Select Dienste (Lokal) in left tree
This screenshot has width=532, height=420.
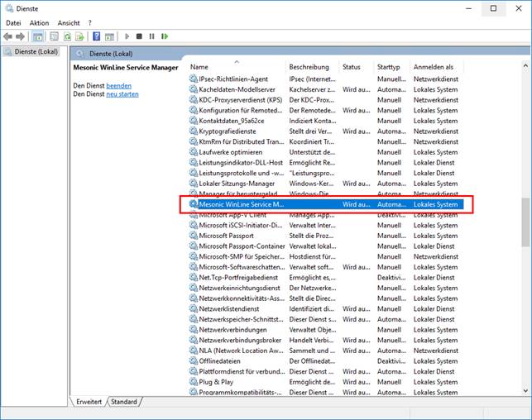(x=34, y=52)
